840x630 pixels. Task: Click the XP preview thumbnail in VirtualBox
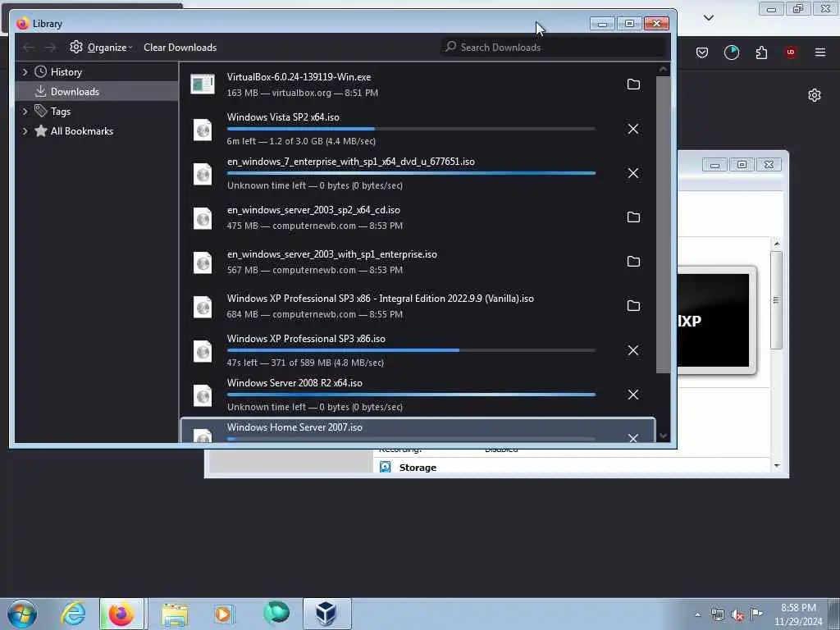click(713, 320)
